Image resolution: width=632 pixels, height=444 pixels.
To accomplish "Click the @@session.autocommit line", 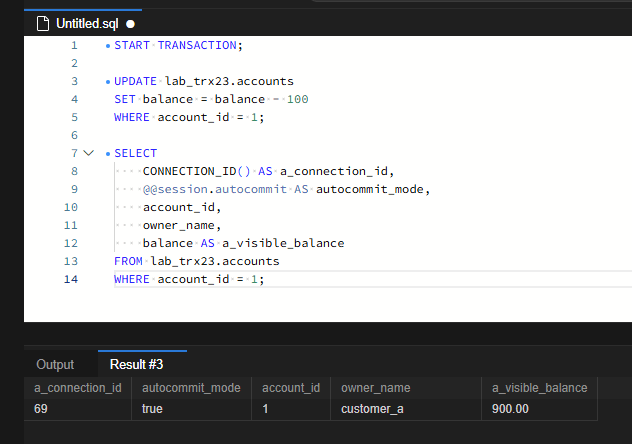I will pyautogui.click(x=287, y=189).
